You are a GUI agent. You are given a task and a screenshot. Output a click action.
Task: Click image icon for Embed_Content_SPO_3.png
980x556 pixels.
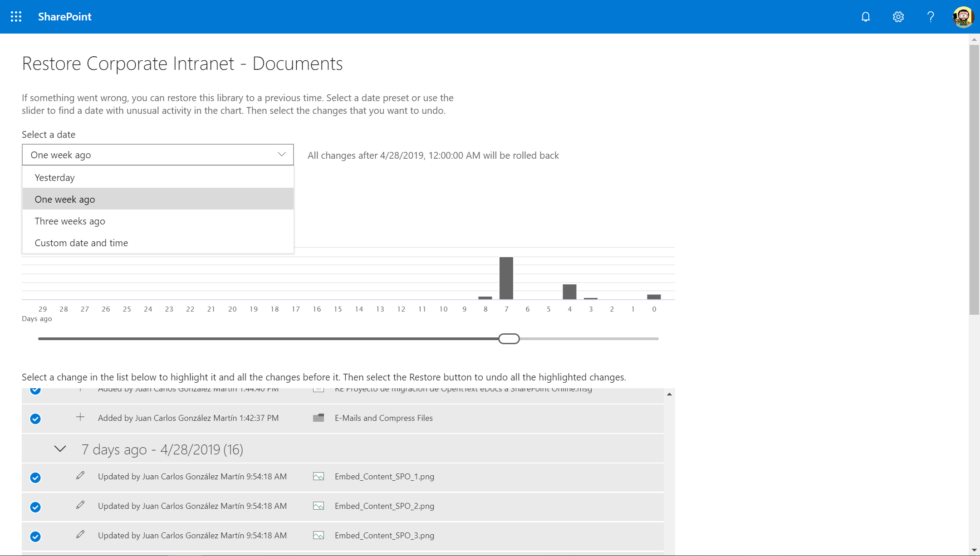[x=318, y=536]
